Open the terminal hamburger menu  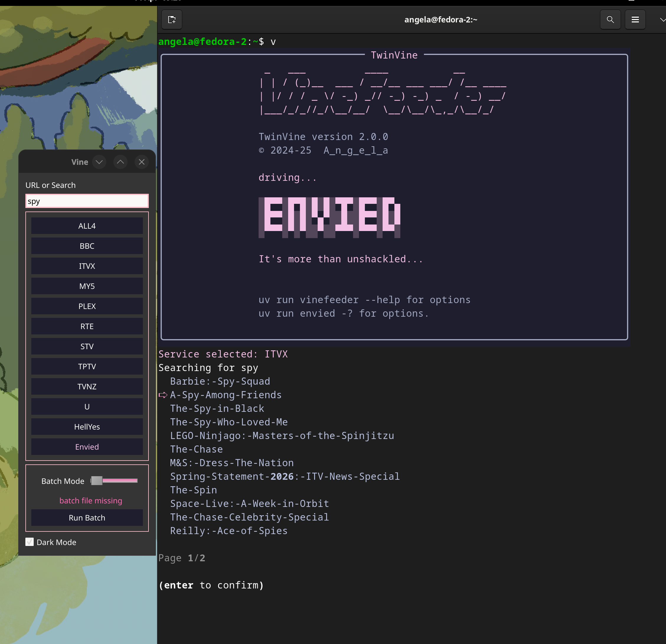click(635, 20)
